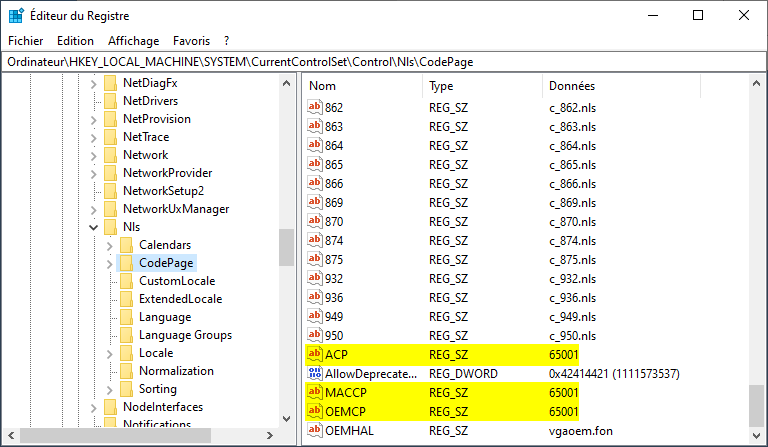Open the Favoris menu
The image size is (768, 447).
(x=191, y=41)
